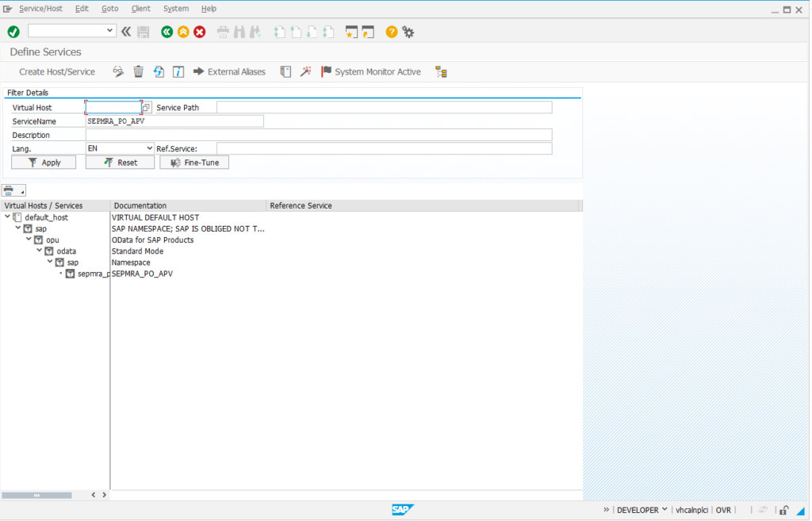Viewport: 812px width, 521px height.
Task: Click the Reference Service column header
Action: coord(422,205)
